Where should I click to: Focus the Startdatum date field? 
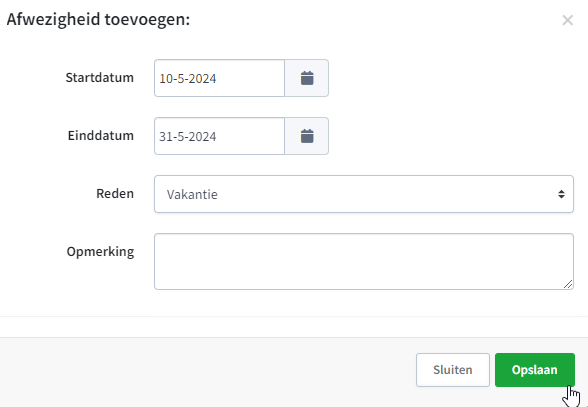click(219, 78)
